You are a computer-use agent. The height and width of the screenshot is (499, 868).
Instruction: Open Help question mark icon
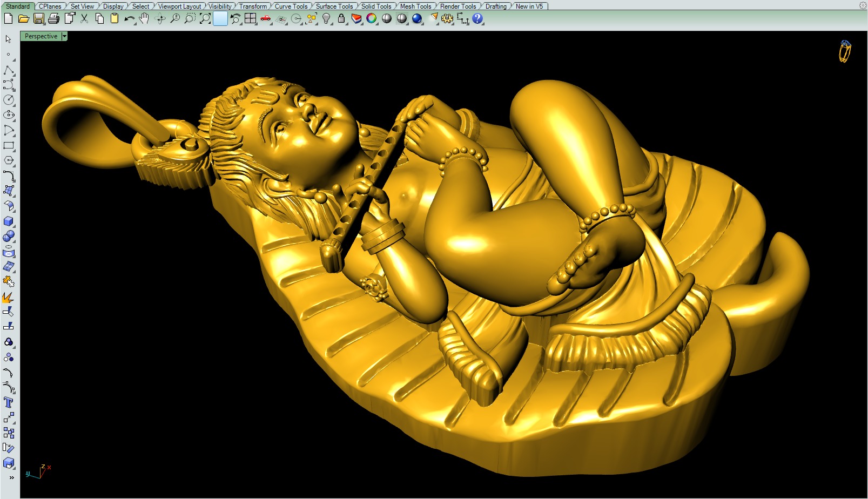click(x=477, y=18)
